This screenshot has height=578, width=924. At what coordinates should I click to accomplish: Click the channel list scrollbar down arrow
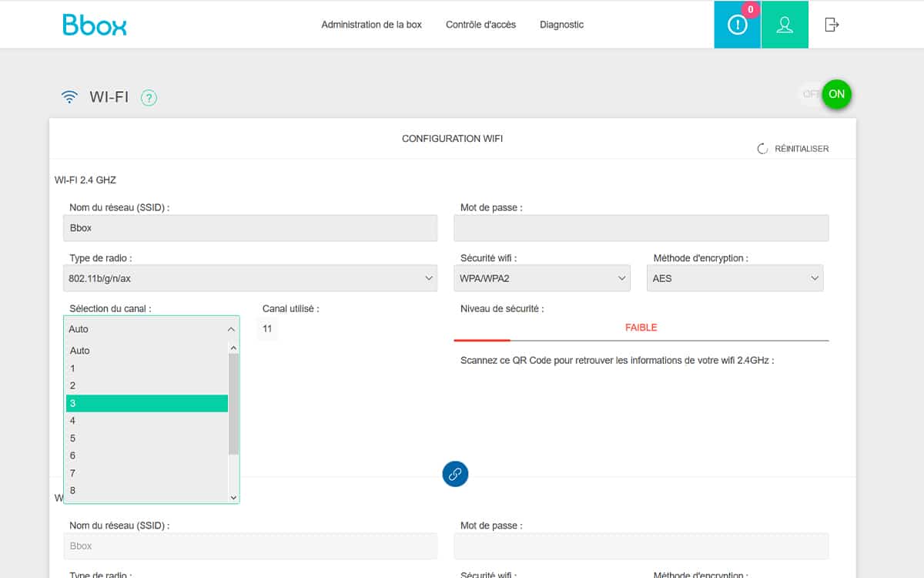click(x=234, y=498)
